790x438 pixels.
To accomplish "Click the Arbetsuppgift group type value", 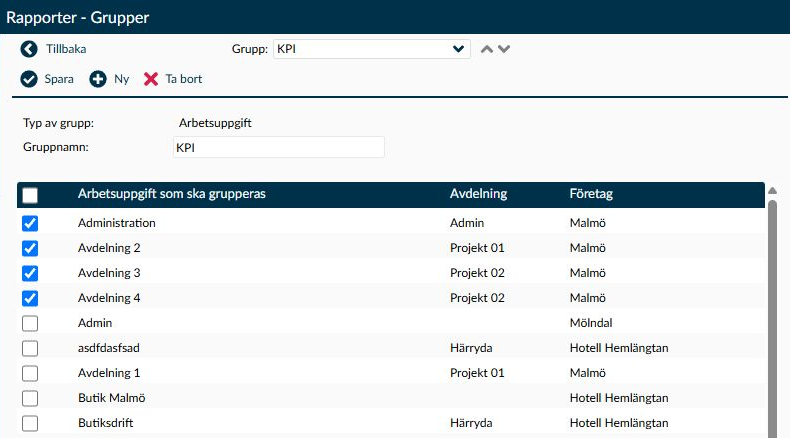I will pyautogui.click(x=215, y=123).
